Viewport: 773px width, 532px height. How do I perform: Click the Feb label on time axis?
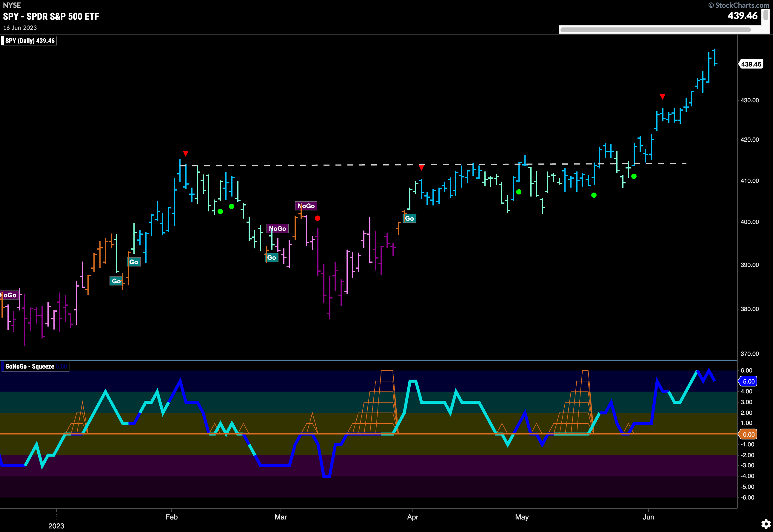pos(172,517)
